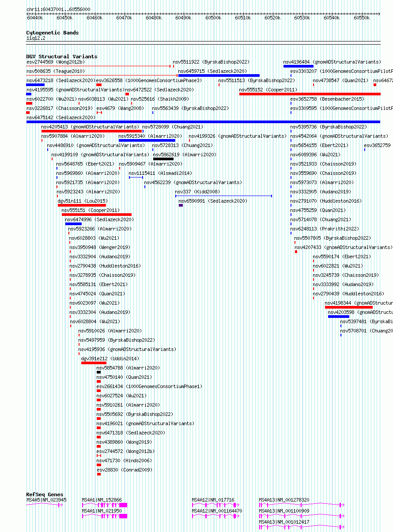Viewport: 393px width, 532px height.
Task: Click label nsv5910026 (Almarri2020)
Action: point(110,331)
